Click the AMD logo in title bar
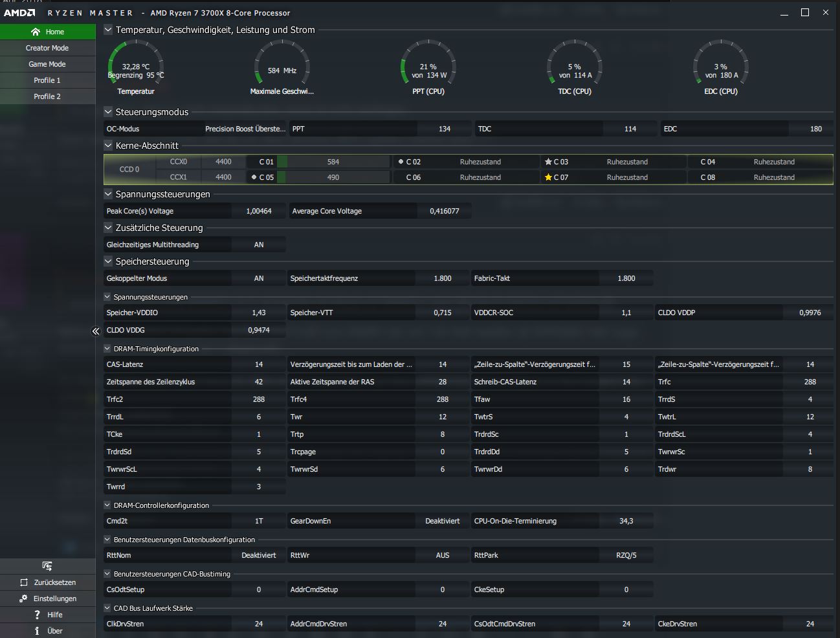 coord(19,13)
